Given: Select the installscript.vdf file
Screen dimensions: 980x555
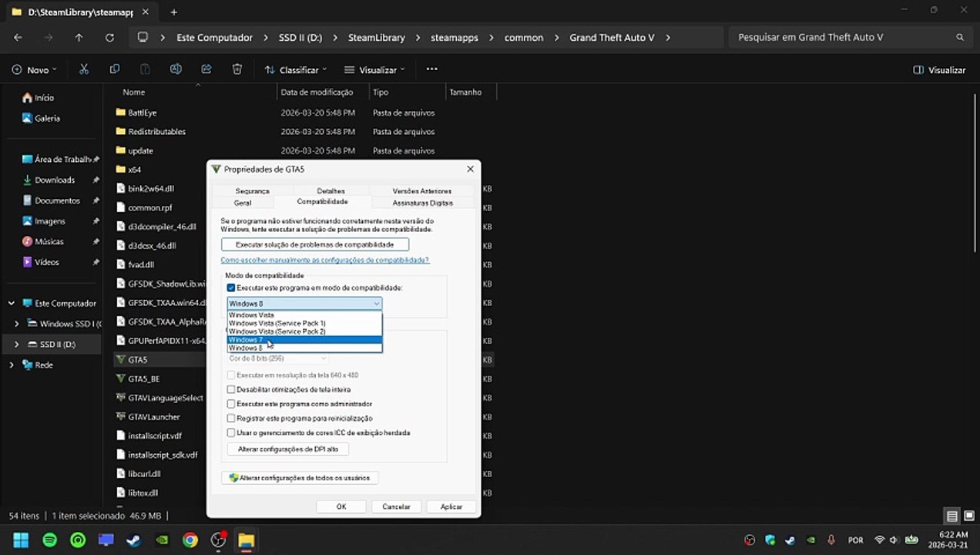Looking at the screenshot, I should pyautogui.click(x=154, y=436).
